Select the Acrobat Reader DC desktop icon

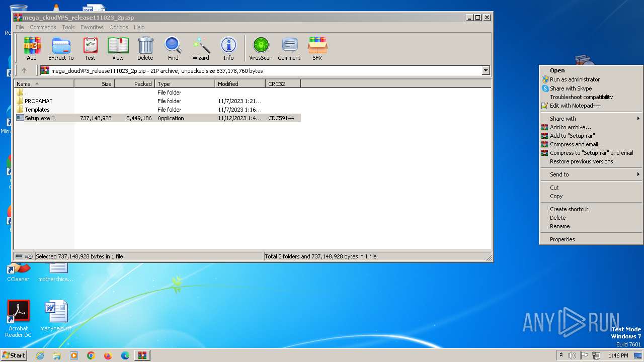coord(18,319)
